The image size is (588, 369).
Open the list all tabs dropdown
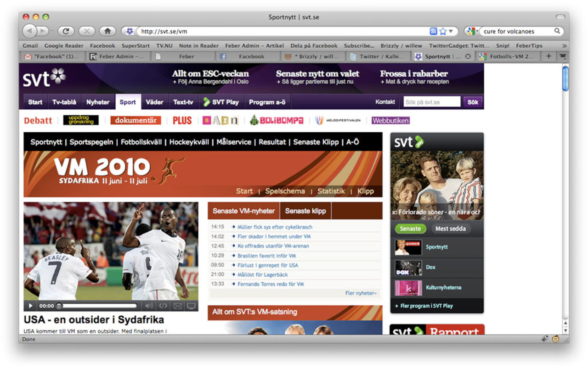(x=562, y=56)
